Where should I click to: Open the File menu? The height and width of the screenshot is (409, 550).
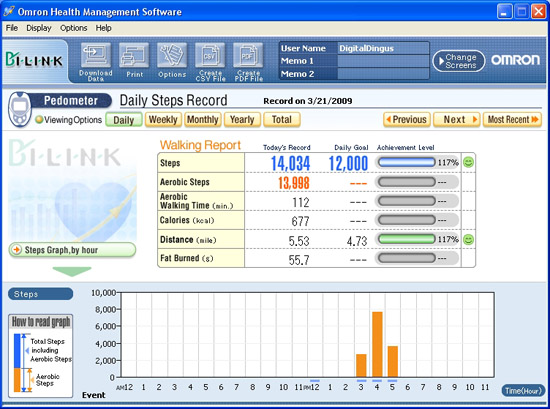[x=12, y=28]
